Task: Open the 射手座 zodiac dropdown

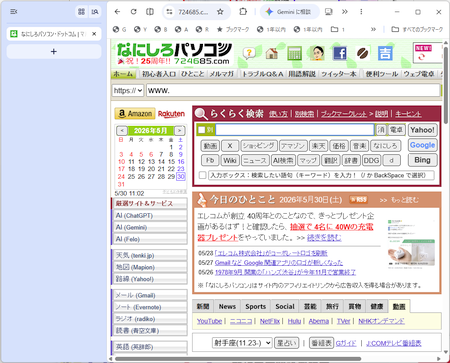Action: tap(242, 343)
